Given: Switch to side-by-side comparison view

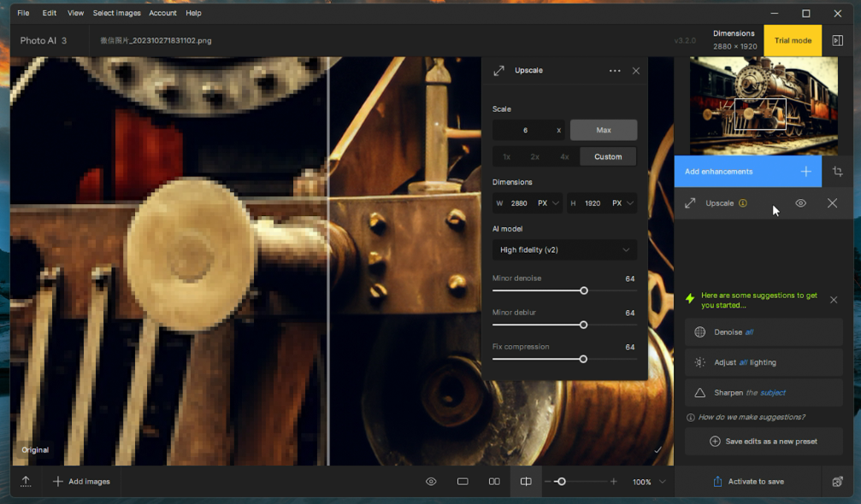Looking at the screenshot, I should [494, 482].
